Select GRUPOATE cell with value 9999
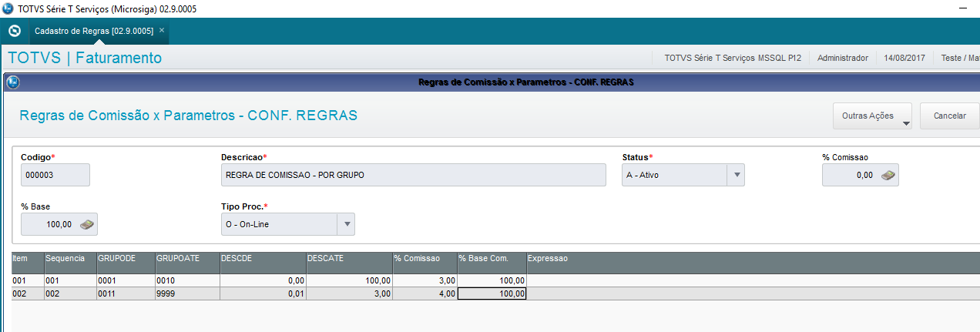This screenshot has width=980, height=332. [x=186, y=293]
